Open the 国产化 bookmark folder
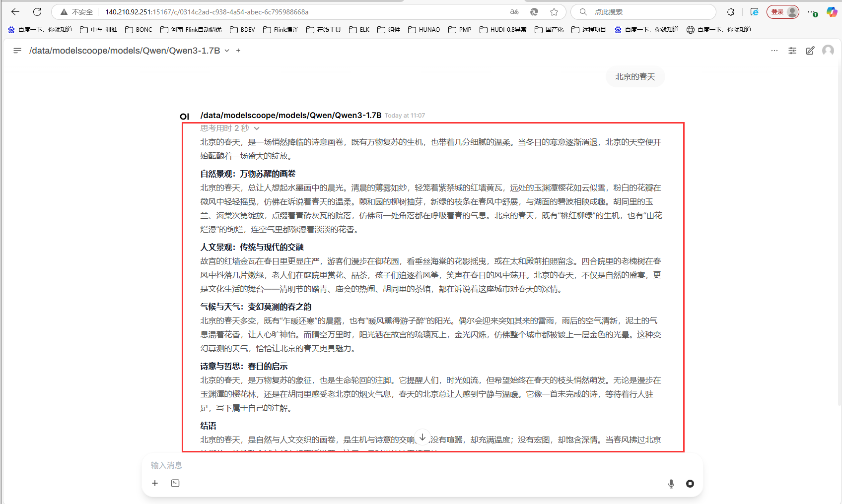The image size is (842, 504). click(x=549, y=30)
